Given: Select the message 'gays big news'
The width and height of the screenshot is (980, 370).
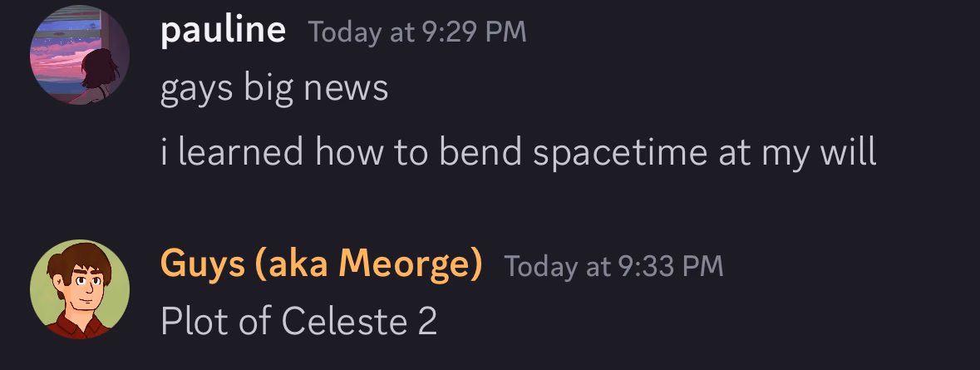Looking at the screenshot, I should click(274, 88).
